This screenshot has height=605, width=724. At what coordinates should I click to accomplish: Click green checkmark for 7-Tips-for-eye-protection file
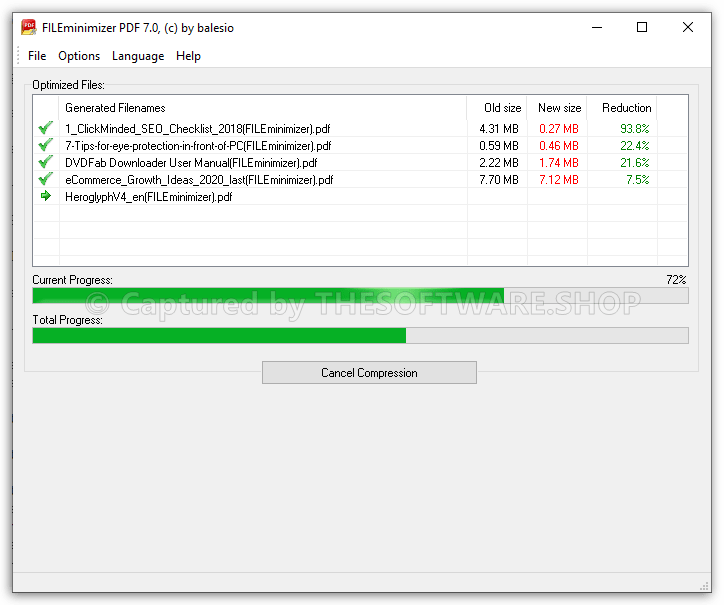(x=45, y=145)
